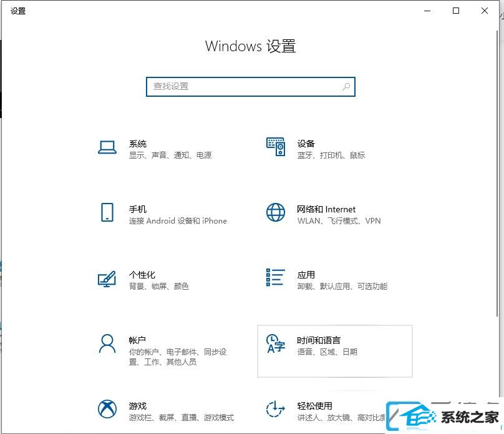The width and height of the screenshot is (504, 434).
Task: Click the text 语音、区域、日期
Action: pyautogui.click(x=327, y=352)
